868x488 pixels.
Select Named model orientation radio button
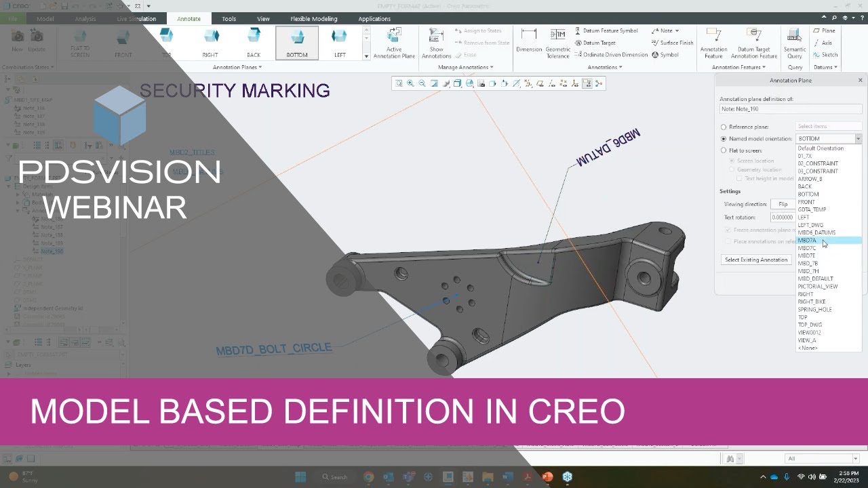(x=724, y=139)
